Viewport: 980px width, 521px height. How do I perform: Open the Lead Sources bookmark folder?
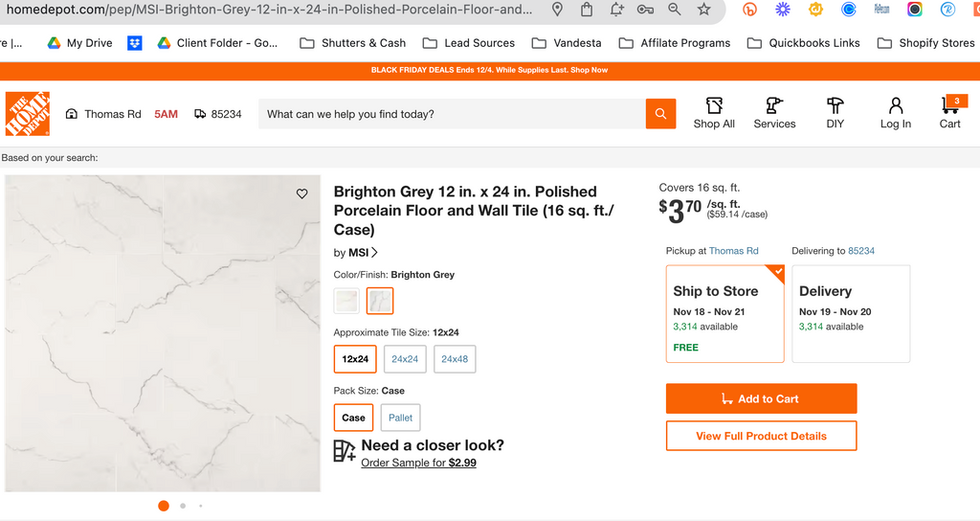tap(469, 42)
